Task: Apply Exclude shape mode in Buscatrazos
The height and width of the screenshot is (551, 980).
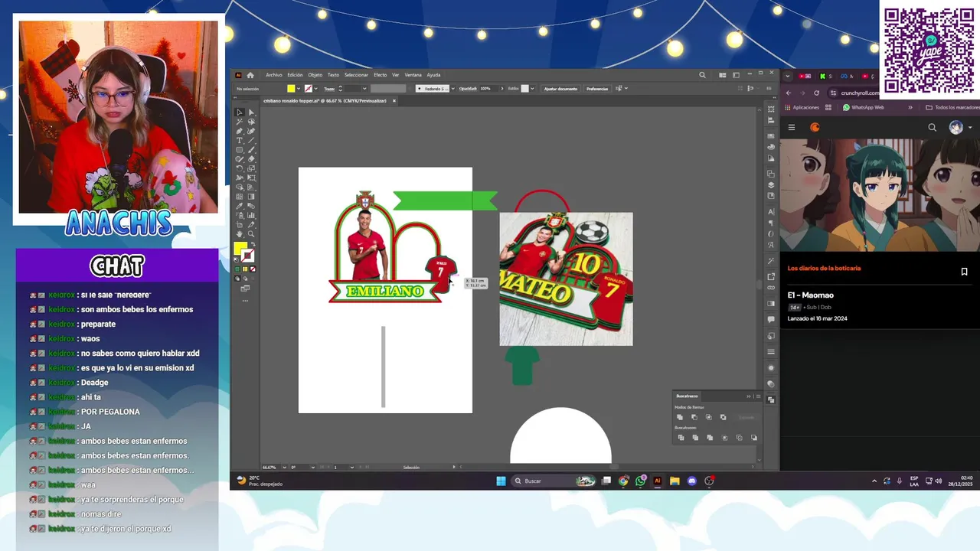Action: coord(724,417)
